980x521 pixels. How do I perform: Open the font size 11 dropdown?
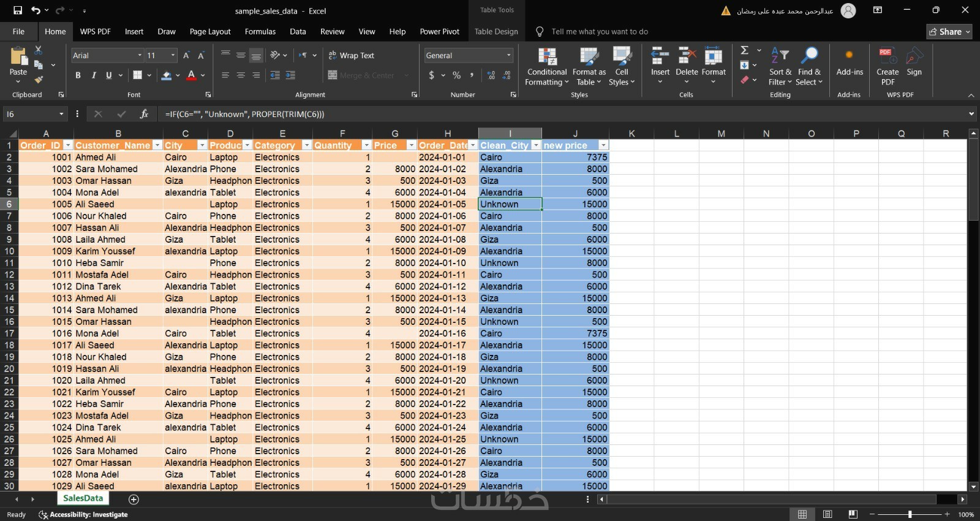pyautogui.click(x=173, y=55)
